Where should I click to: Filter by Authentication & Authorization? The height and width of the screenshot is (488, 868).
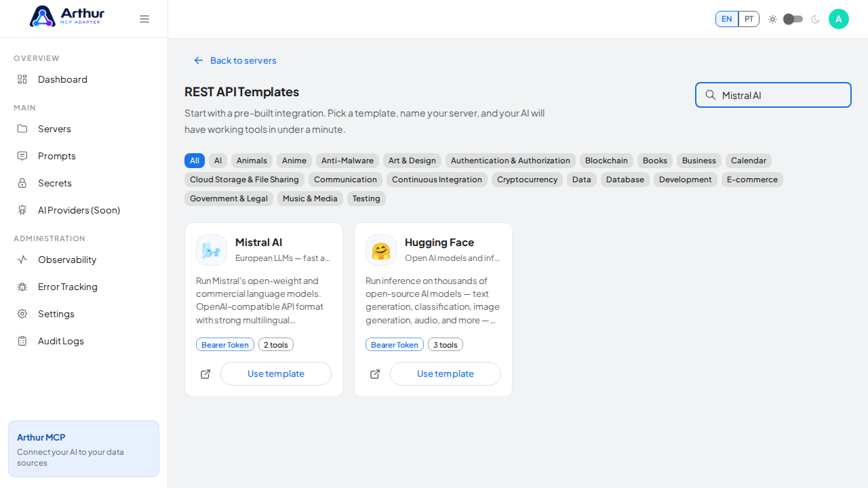coord(511,161)
